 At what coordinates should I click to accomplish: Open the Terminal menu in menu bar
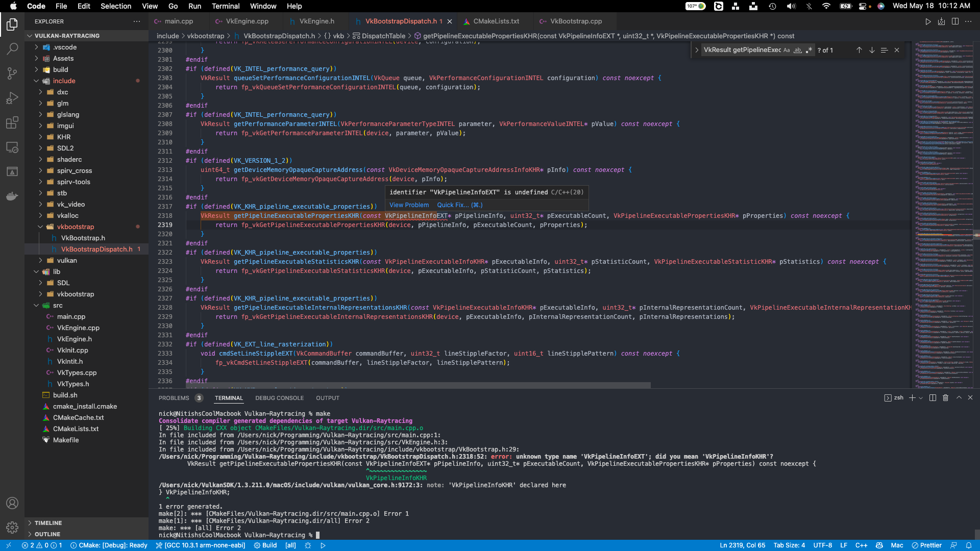tap(226, 6)
